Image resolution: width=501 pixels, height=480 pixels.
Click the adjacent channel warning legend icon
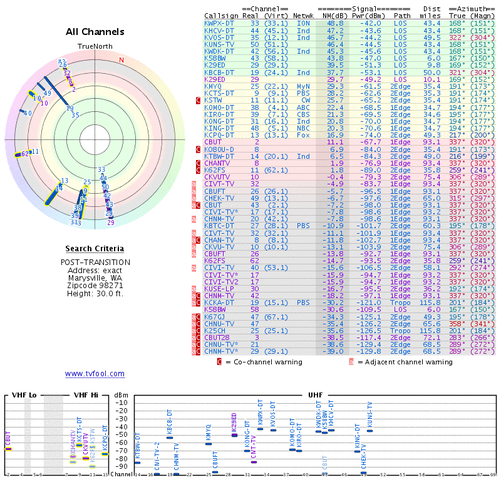pyautogui.click(x=351, y=362)
